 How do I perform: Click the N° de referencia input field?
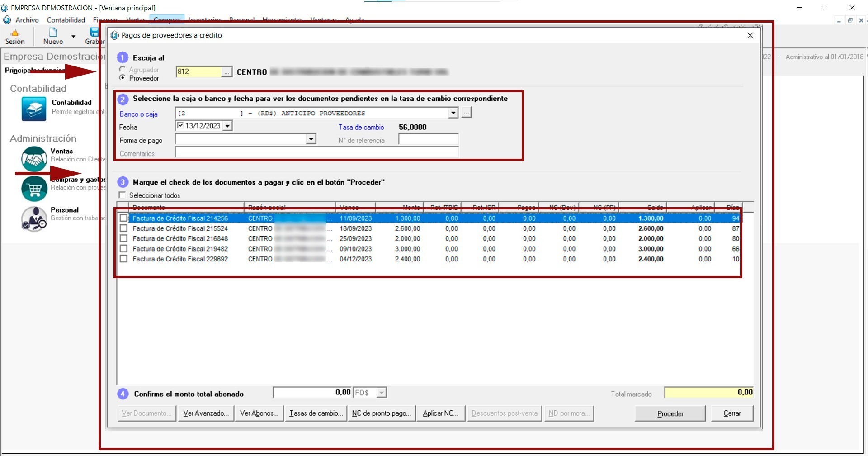428,140
